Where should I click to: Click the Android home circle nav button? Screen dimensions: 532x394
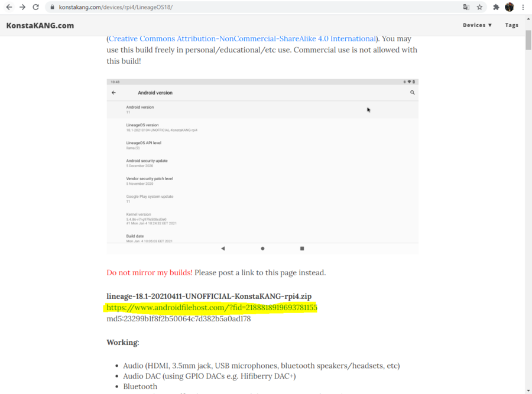(262, 249)
